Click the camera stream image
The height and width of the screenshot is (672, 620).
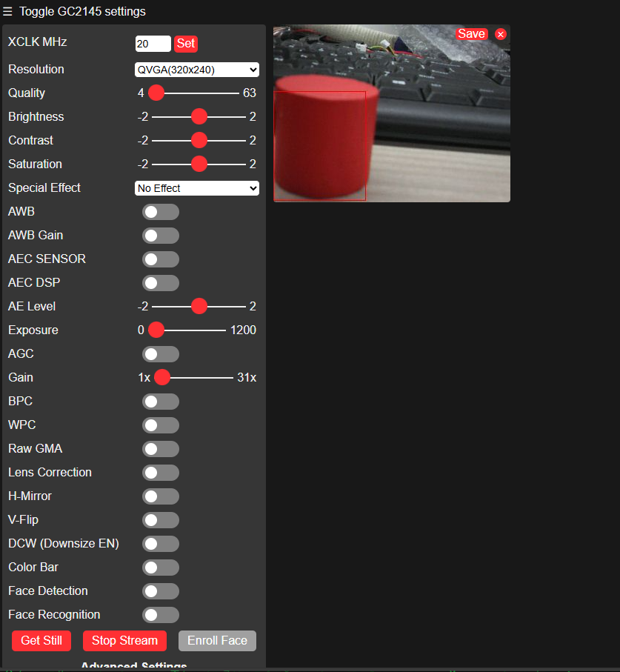392,113
